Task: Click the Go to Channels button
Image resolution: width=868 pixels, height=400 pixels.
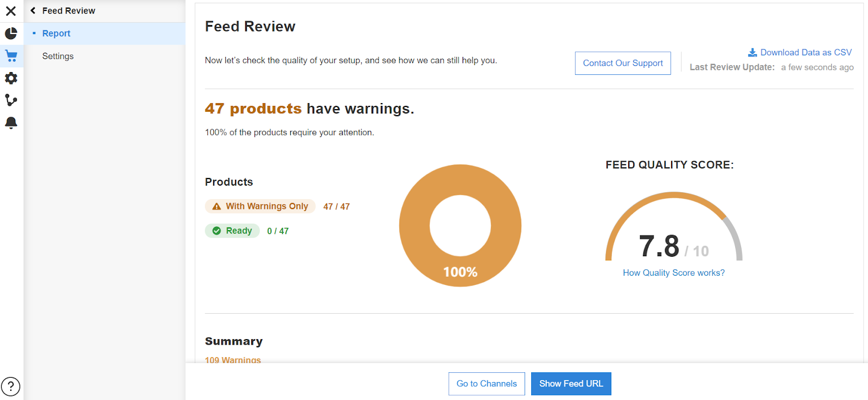Action: (487, 384)
